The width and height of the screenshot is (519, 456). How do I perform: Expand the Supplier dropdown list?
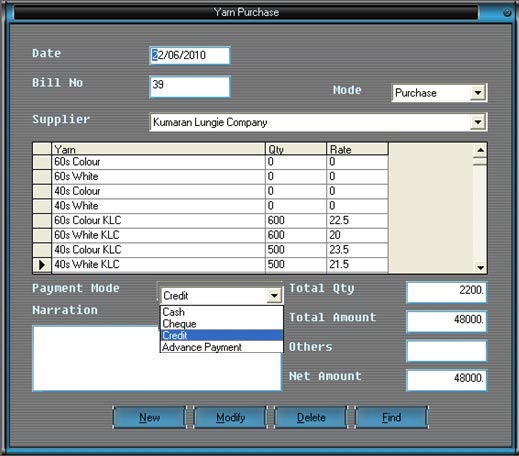478,122
